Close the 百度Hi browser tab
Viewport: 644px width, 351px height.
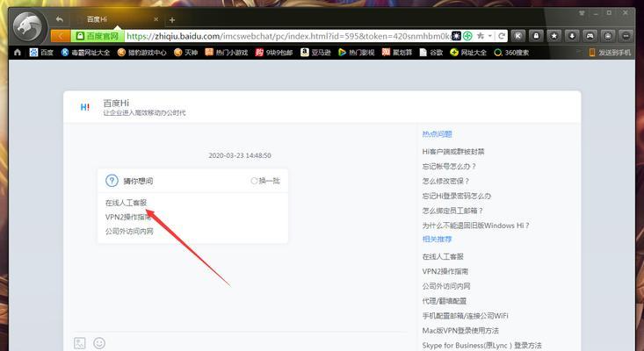point(156,19)
